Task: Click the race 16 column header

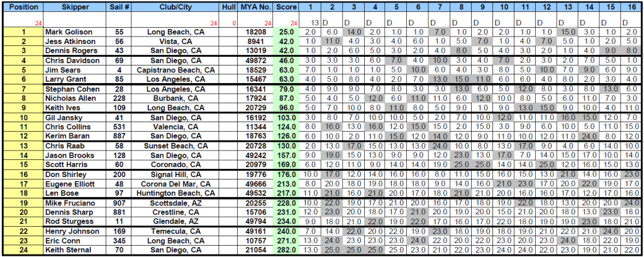Action: coord(631,6)
